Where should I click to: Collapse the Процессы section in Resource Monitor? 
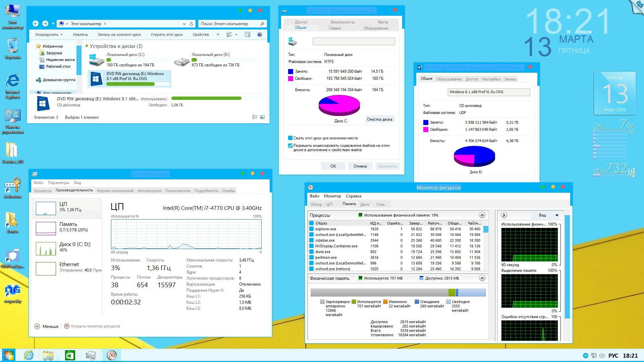click(482, 215)
